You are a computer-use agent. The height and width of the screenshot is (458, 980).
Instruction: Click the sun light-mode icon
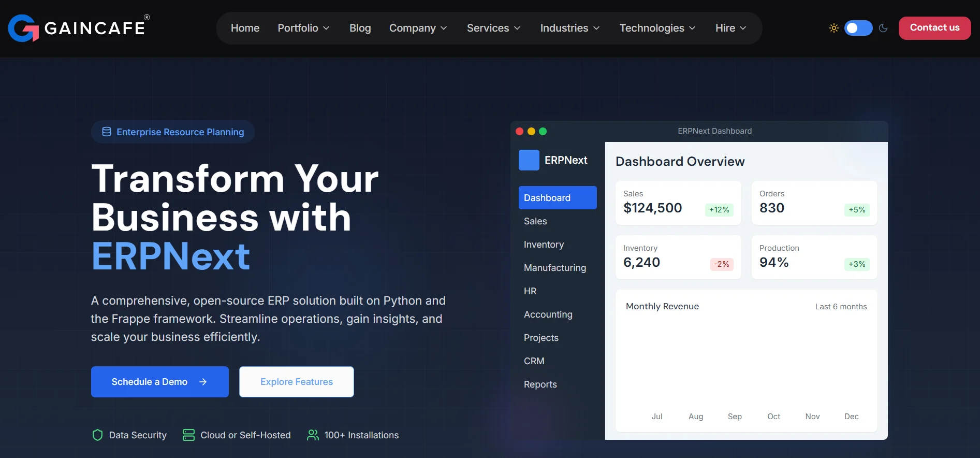(x=833, y=28)
